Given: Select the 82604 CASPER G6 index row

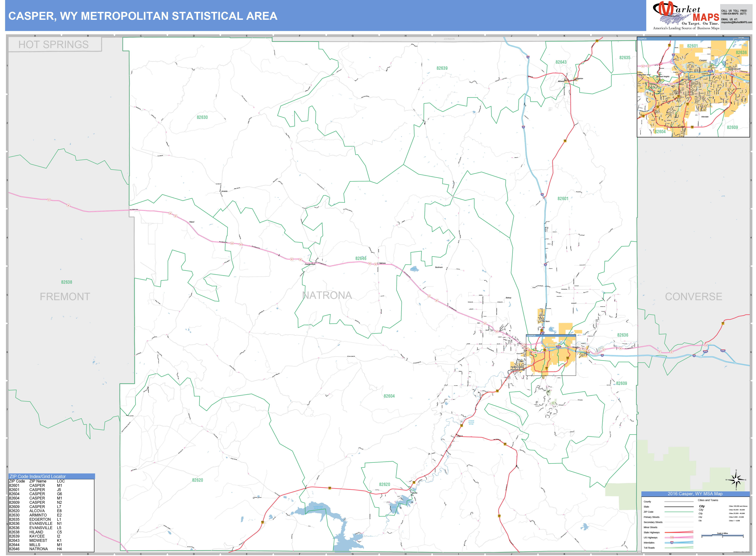Looking at the screenshot, I should (35, 494).
